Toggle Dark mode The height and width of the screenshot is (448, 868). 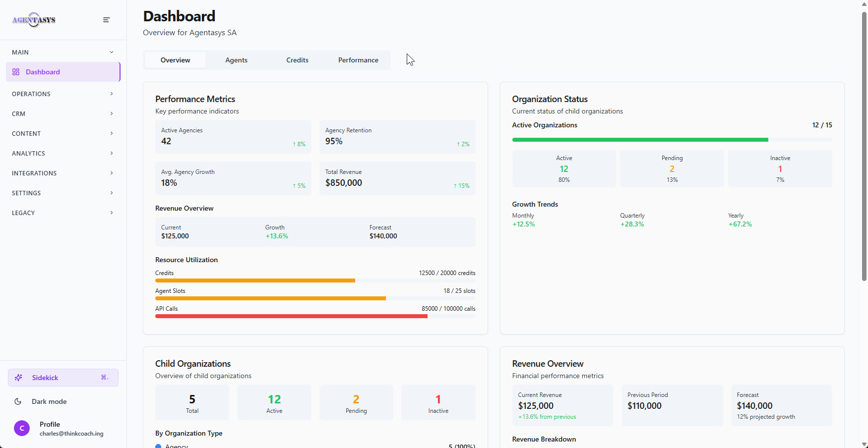coord(49,401)
